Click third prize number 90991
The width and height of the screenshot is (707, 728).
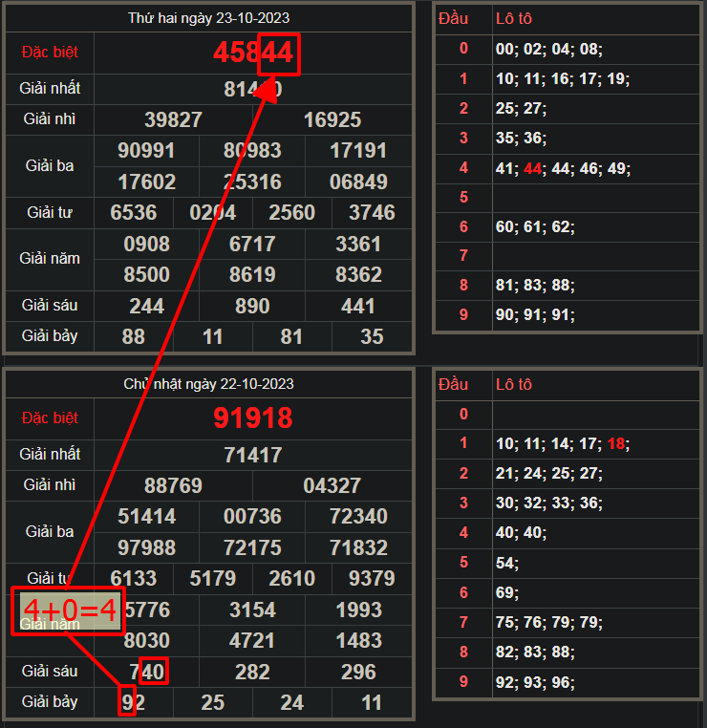(x=146, y=151)
